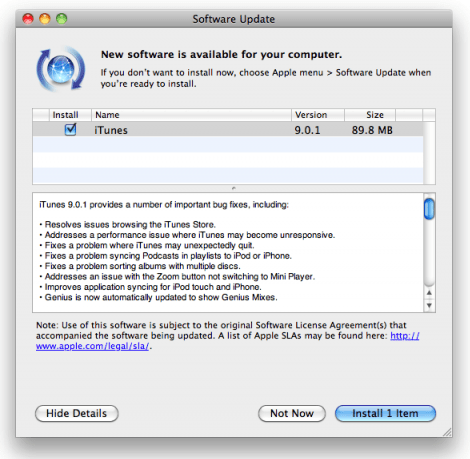Click the scroll down arrow in release notes
Screen dimensions: 470x459
click(x=429, y=305)
